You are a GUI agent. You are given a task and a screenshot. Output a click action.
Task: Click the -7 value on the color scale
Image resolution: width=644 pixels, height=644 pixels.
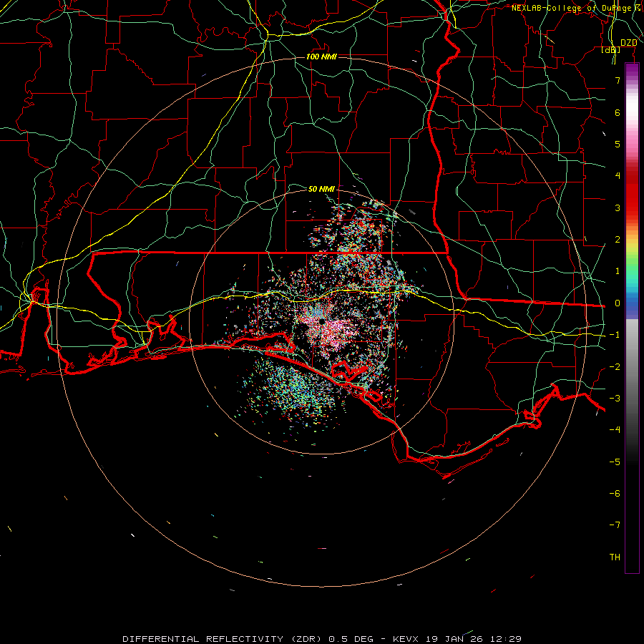[615, 525]
